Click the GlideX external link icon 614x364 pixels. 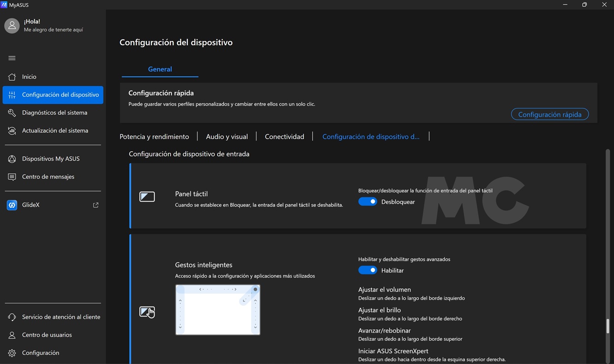(x=96, y=205)
